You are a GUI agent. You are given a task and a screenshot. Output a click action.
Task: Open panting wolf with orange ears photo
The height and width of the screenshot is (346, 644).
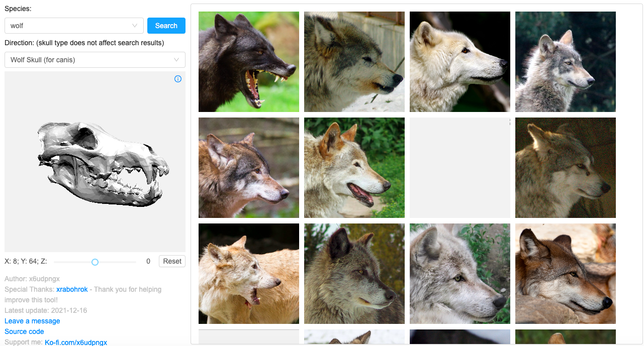tap(354, 168)
